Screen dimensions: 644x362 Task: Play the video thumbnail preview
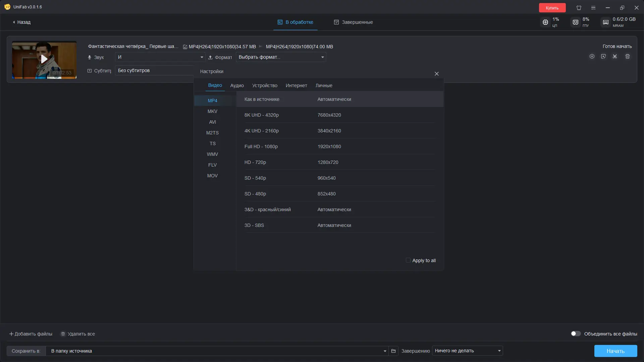(44, 59)
